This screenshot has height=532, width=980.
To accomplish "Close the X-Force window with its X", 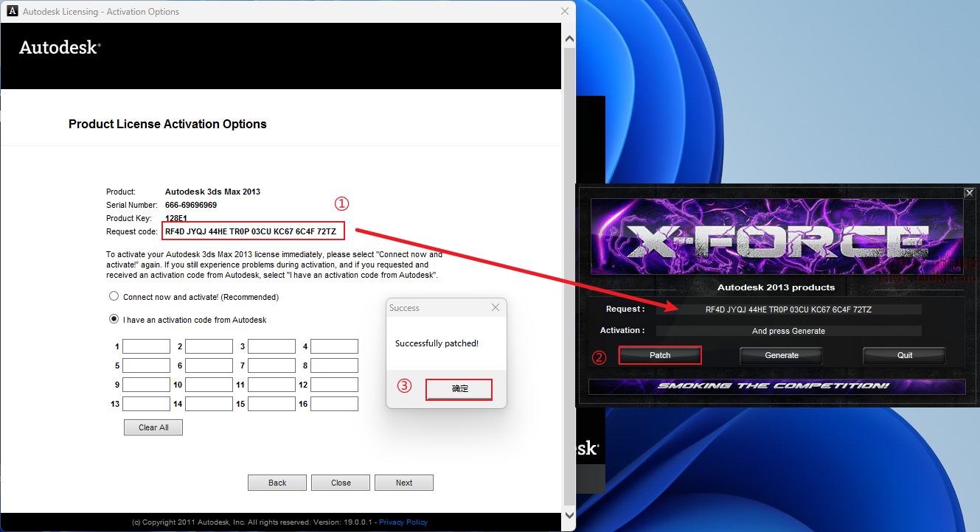I will 969,193.
